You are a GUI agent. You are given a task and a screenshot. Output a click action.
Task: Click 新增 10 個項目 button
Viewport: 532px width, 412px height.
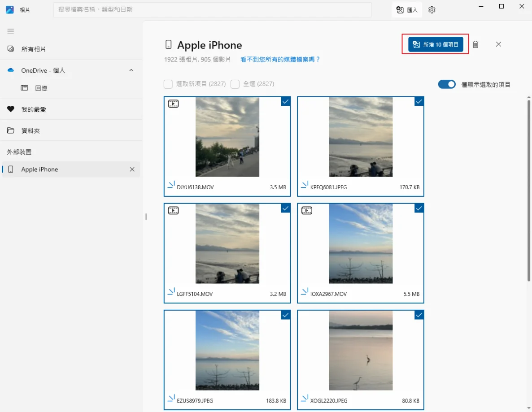[436, 44]
